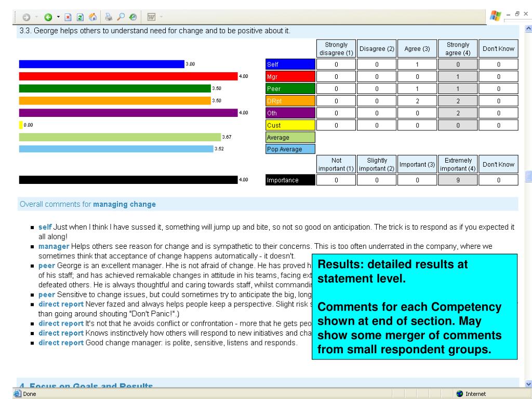Open the Back button history dropdown arrow
Image resolution: width=532 pixels, height=399 pixels.
[x=58, y=17]
